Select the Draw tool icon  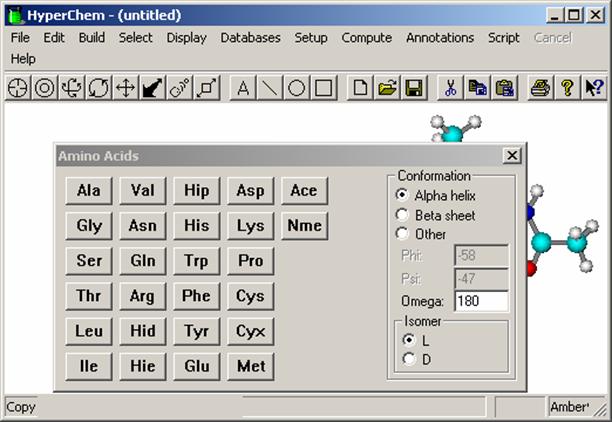click(x=18, y=88)
